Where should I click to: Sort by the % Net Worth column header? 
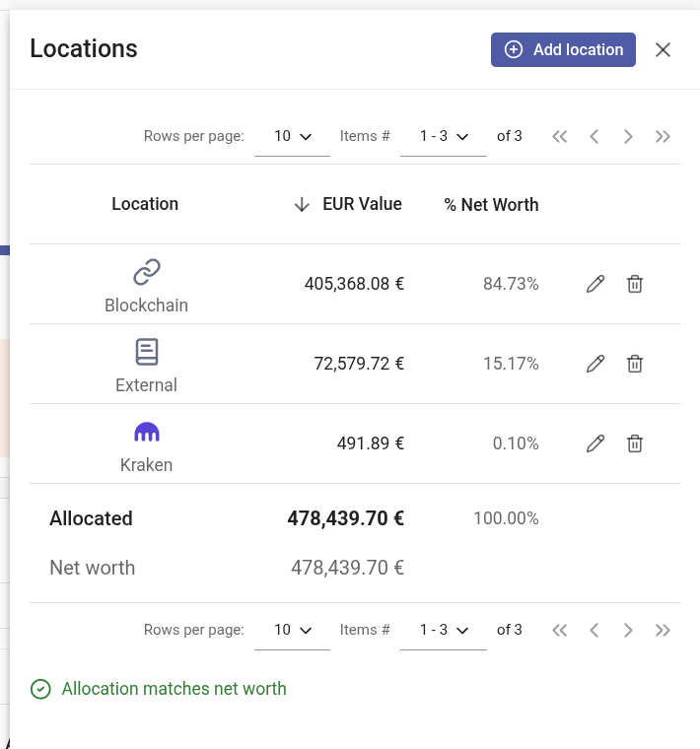pos(491,205)
